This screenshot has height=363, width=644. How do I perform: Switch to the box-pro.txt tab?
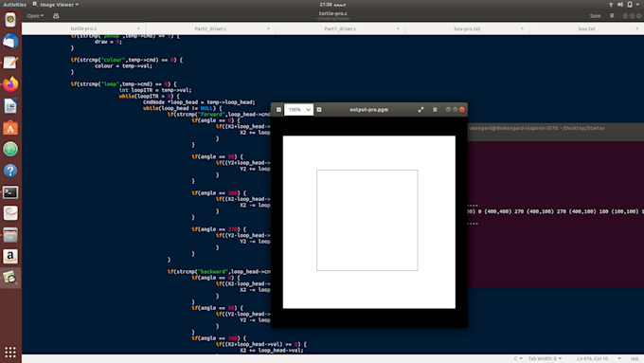tap(467, 28)
